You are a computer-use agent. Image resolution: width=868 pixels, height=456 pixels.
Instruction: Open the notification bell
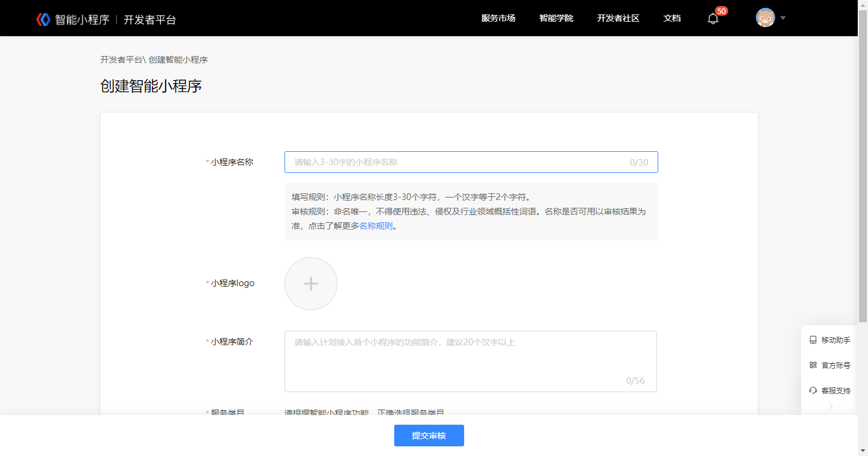713,19
